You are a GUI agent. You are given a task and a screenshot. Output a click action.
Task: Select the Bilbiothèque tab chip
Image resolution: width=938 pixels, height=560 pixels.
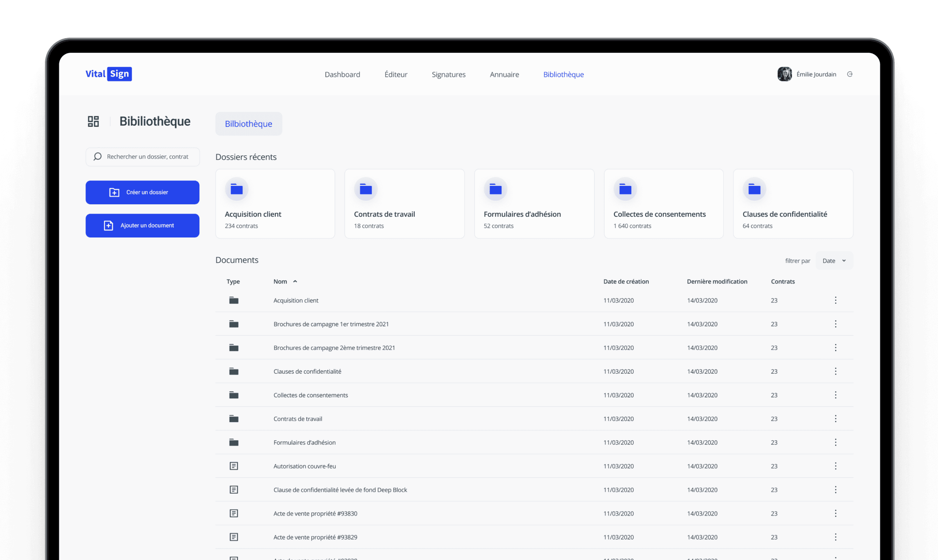(249, 124)
